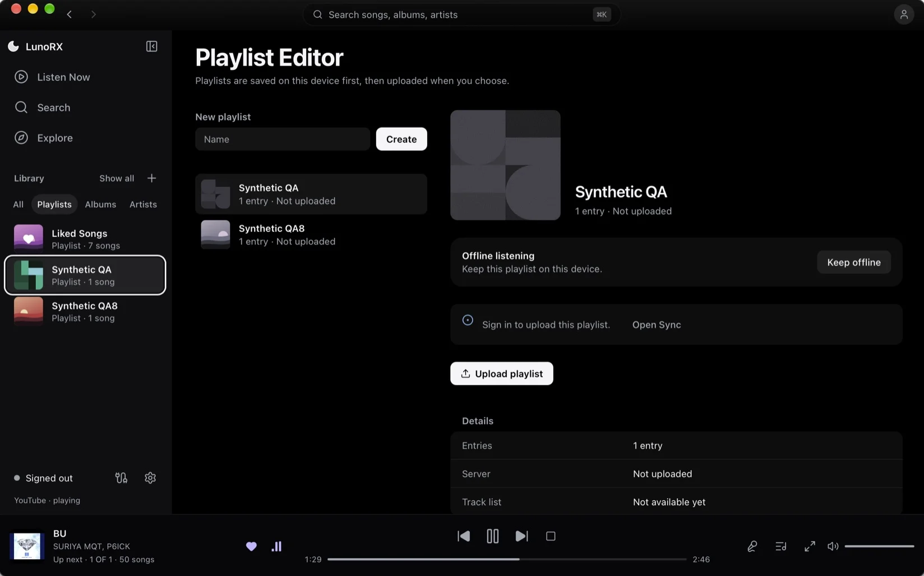Click the Create playlist button
The image size is (924, 576).
[401, 139]
